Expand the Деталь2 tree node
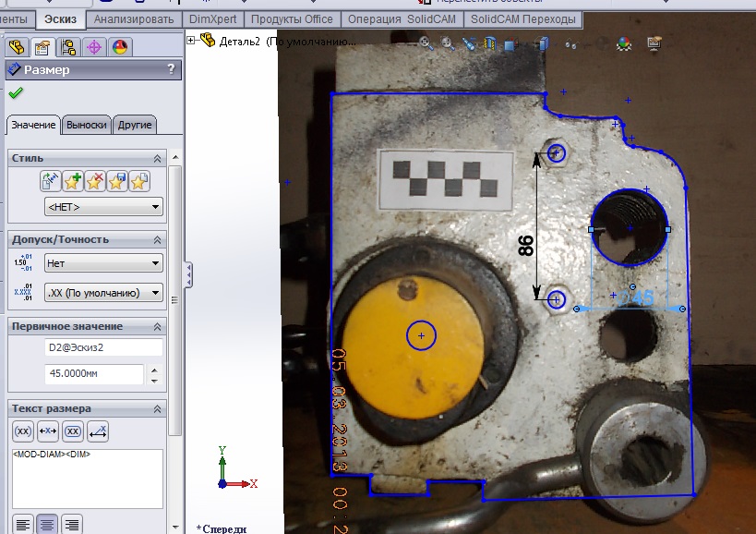 [191, 41]
